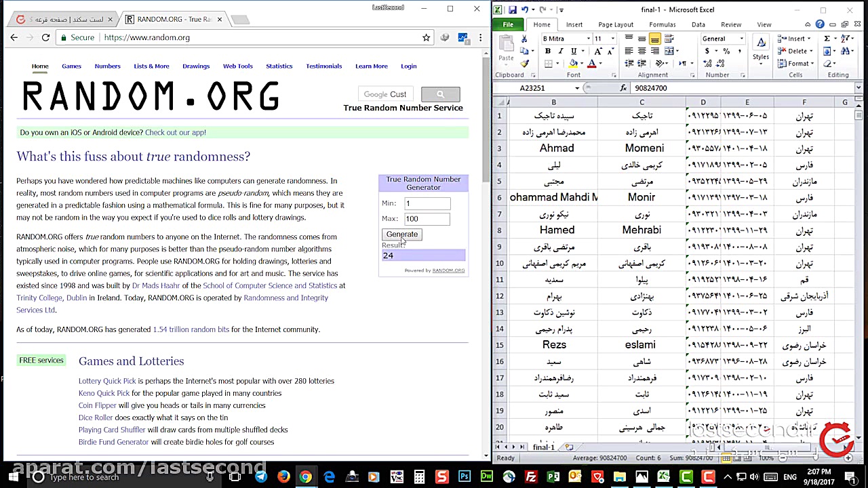Open the 'Check out our app!' link
868x488 pixels.
[x=176, y=132]
